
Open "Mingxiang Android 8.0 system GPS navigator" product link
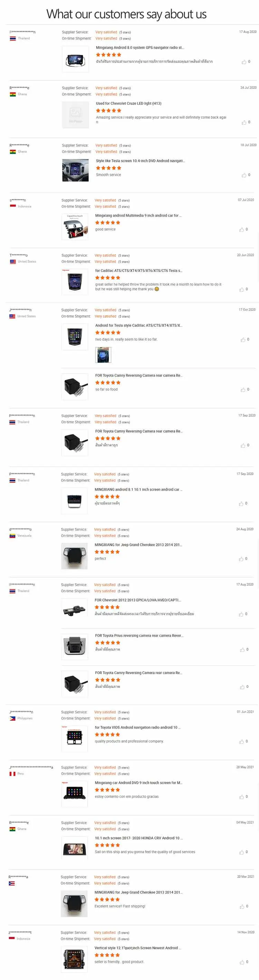click(x=140, y=48)
